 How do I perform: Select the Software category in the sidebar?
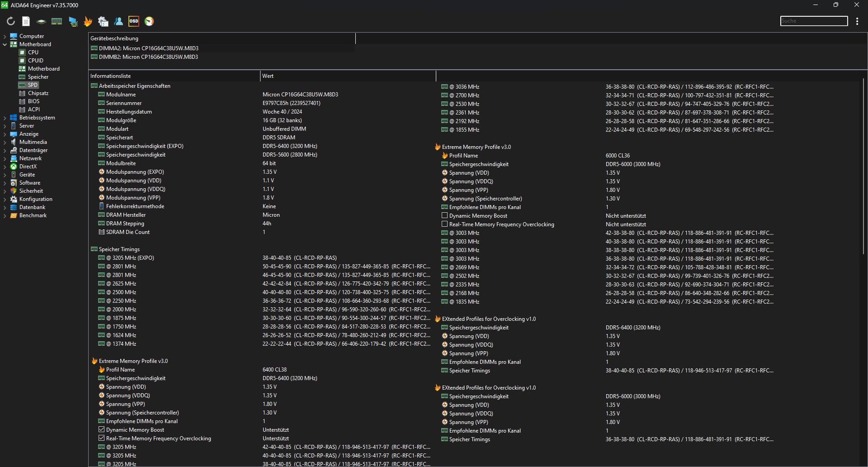pos(30,183)
